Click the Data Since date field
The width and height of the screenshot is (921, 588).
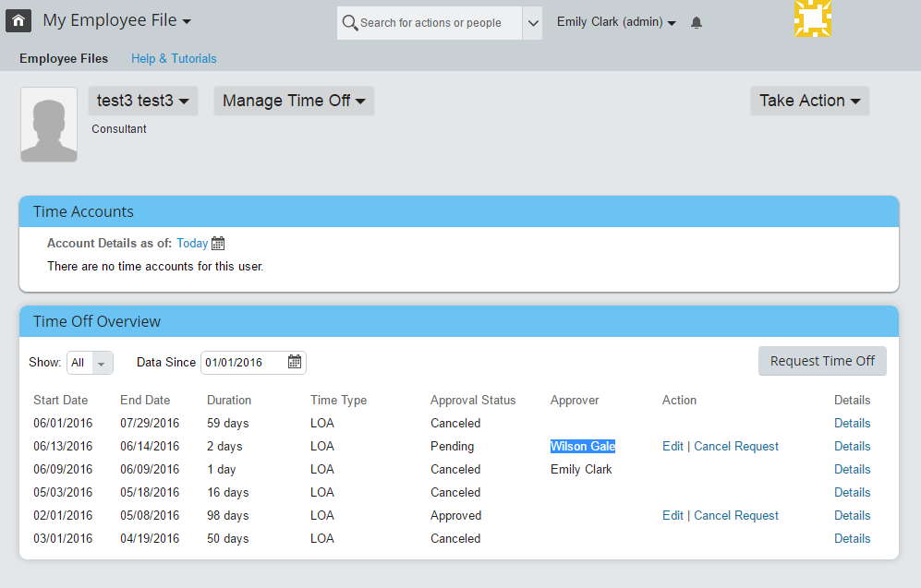[x=253, y=363]
